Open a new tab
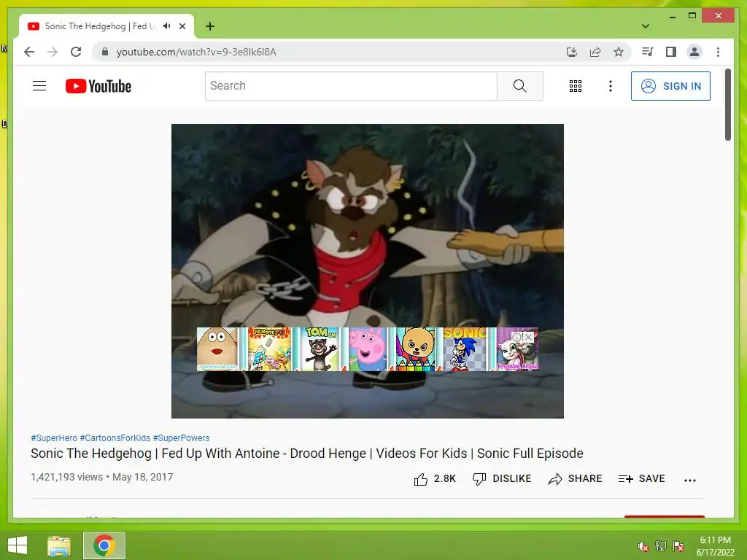Viewport: 747px width, 560px height. [x=209, y=26]
